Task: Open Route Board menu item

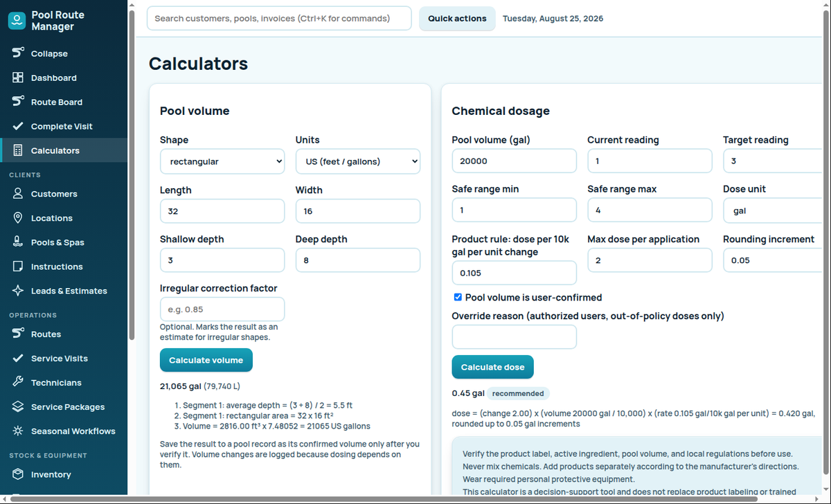Action: tap(64, 102)
